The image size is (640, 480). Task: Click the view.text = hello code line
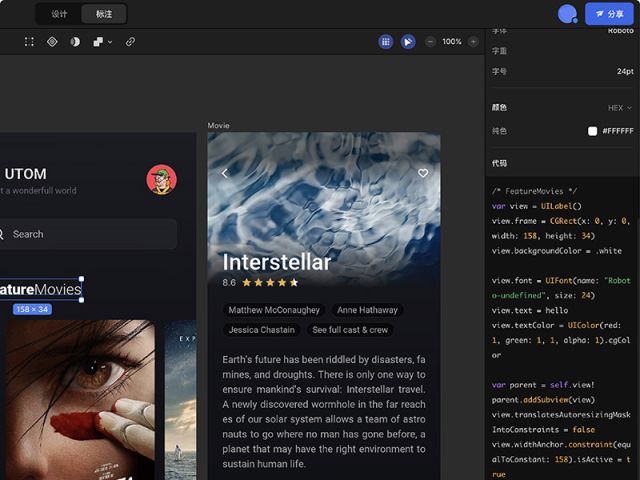pyautogui.click(x=530, y=310)
